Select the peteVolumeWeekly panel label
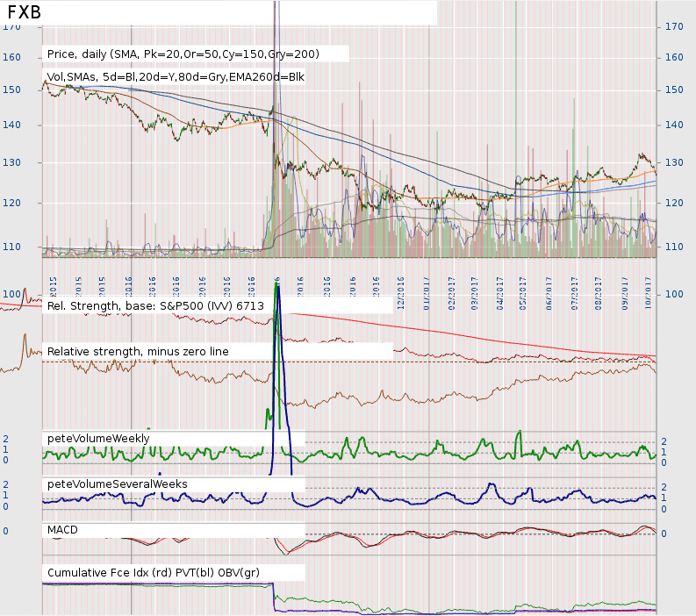 coord(98,439)
